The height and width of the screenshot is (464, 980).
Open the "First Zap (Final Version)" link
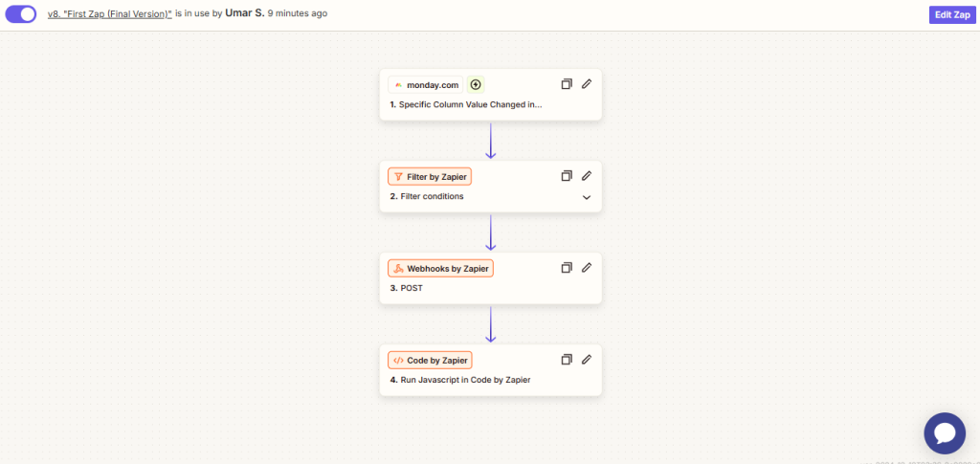[109, 14]
